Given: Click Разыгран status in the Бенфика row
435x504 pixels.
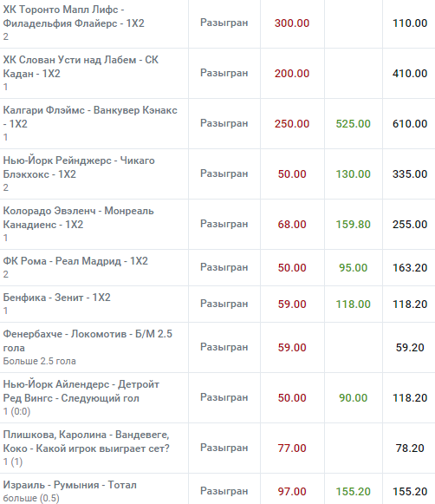Looking at the screenshot, I should (x=224, y=304).
